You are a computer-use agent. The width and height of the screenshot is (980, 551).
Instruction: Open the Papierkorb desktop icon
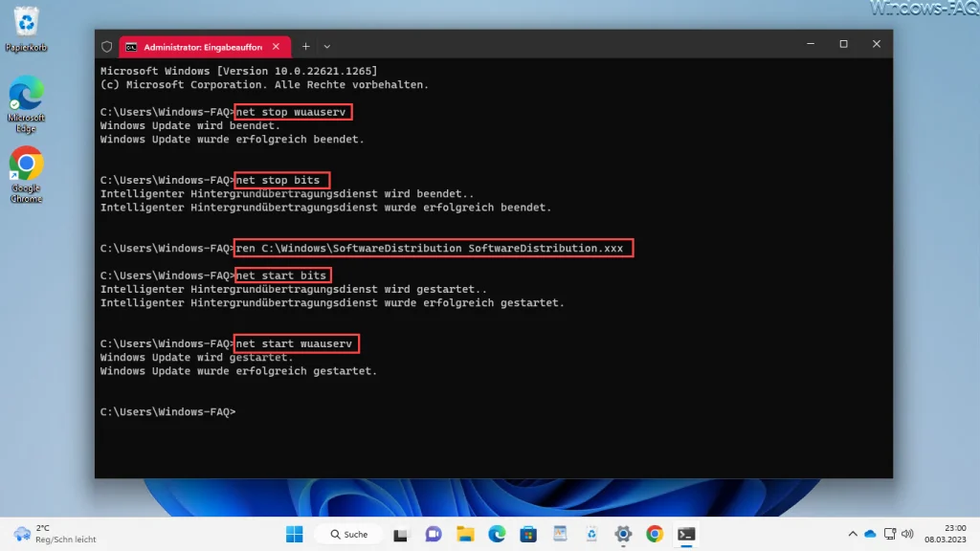[x=26, y=30]
